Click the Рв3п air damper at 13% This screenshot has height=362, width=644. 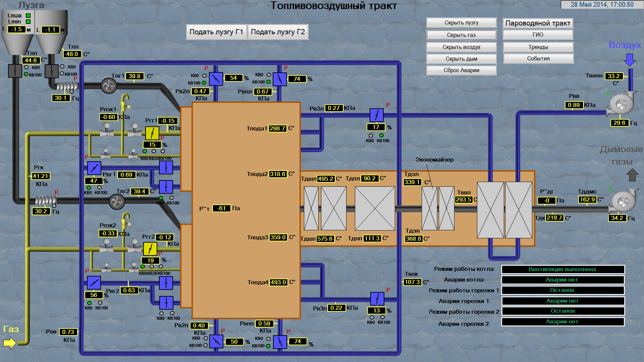377,299
